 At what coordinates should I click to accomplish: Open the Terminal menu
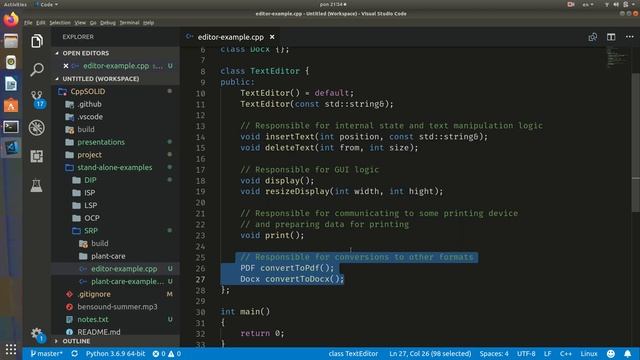(x=129, y=23)
